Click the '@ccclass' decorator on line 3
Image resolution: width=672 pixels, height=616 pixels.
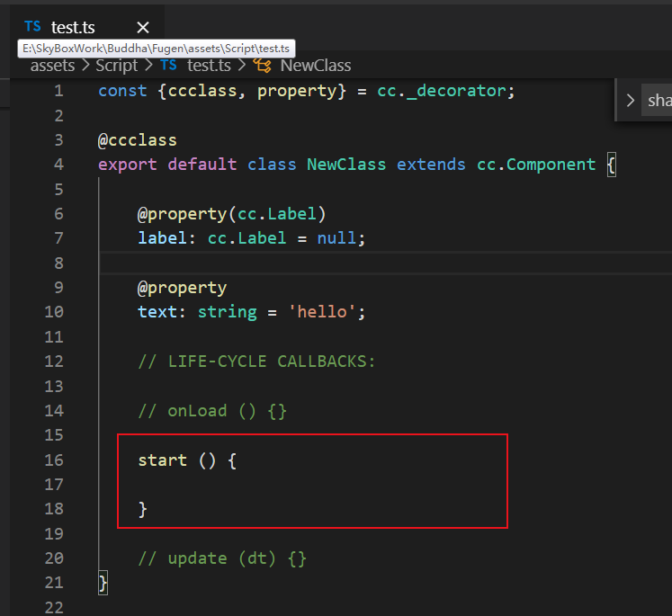pyautogui.click(x=137, y=140)
